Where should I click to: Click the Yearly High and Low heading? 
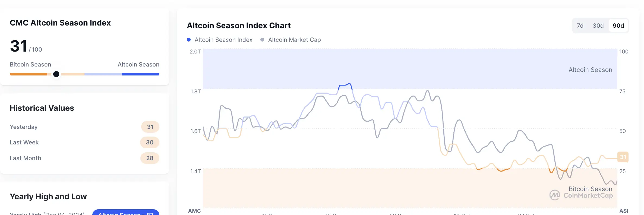pos(48,196)
